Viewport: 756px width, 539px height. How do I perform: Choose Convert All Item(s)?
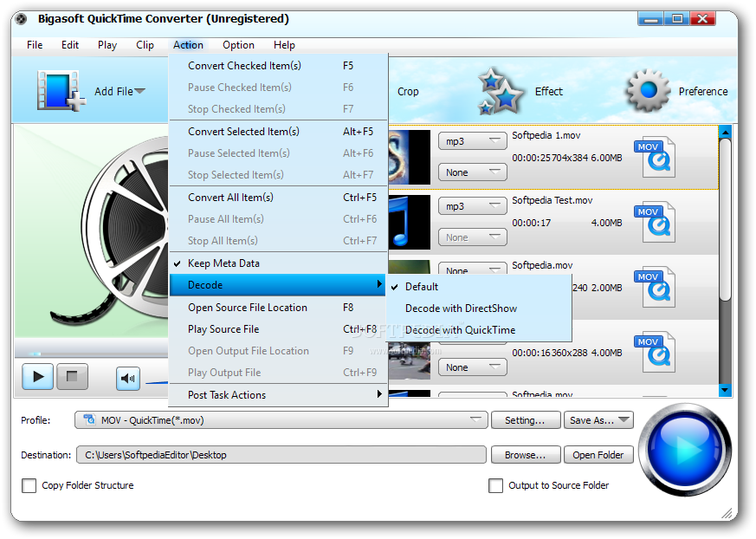pos(279,198)
